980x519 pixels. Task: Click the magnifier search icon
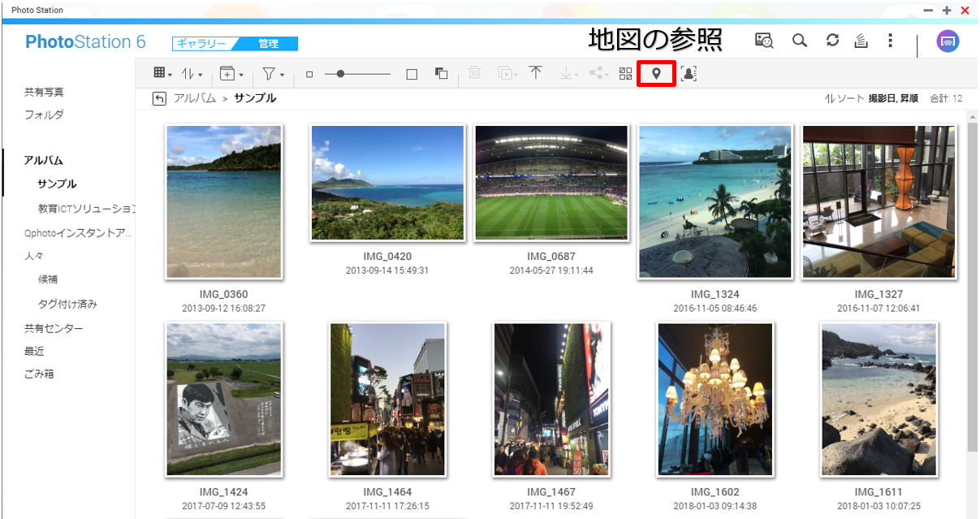point(800,41)
